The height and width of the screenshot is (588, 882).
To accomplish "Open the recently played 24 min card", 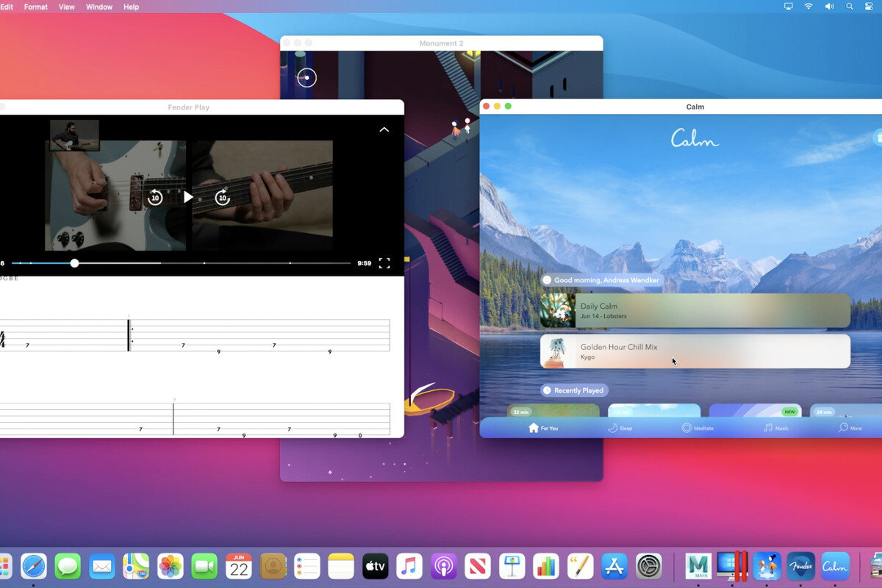I will (846, 411).
